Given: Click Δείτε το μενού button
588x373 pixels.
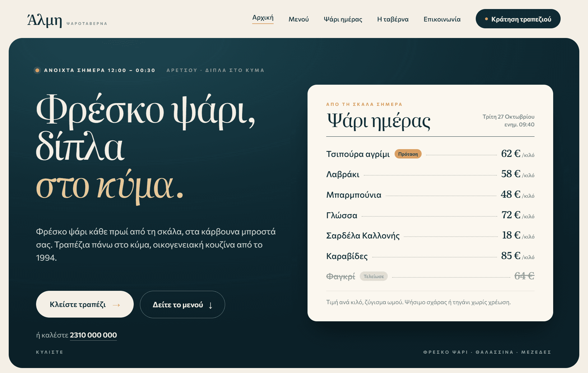Looking at the screenshot, I should (183, 305).
